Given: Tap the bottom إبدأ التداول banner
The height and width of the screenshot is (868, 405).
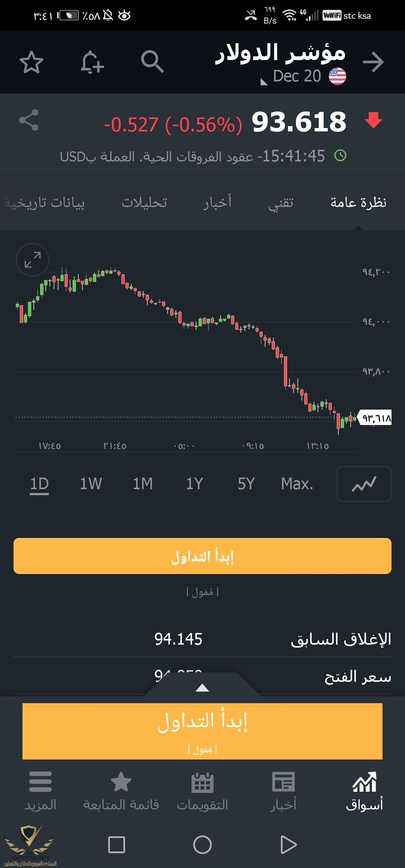Looking at the screenshot, I should coord(202,731).
